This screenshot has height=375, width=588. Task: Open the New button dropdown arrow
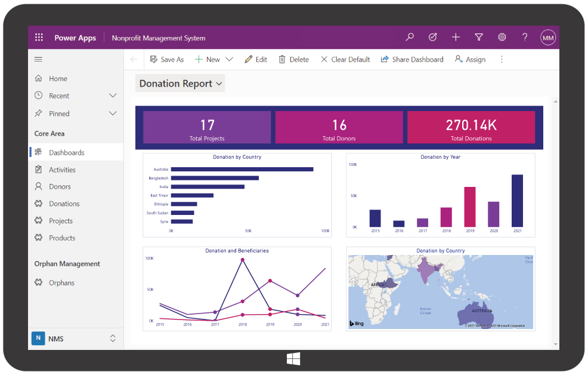coord(230,60)
